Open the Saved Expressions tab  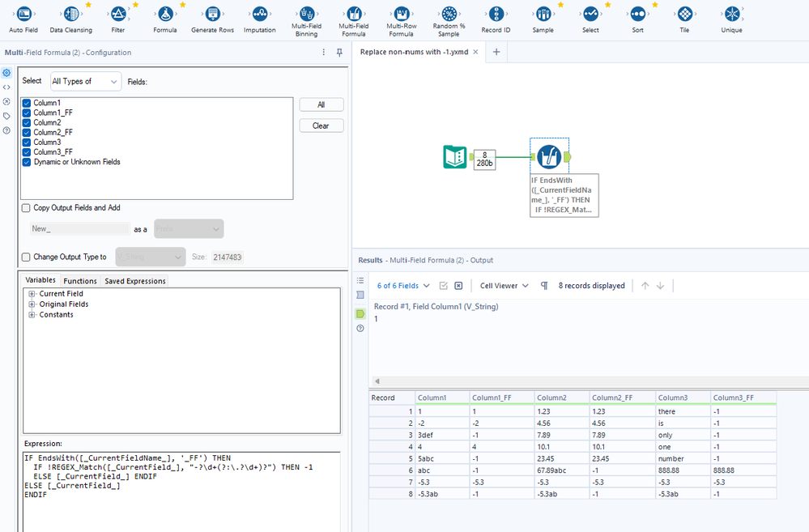pyautogui.click(x=134, y=281)
